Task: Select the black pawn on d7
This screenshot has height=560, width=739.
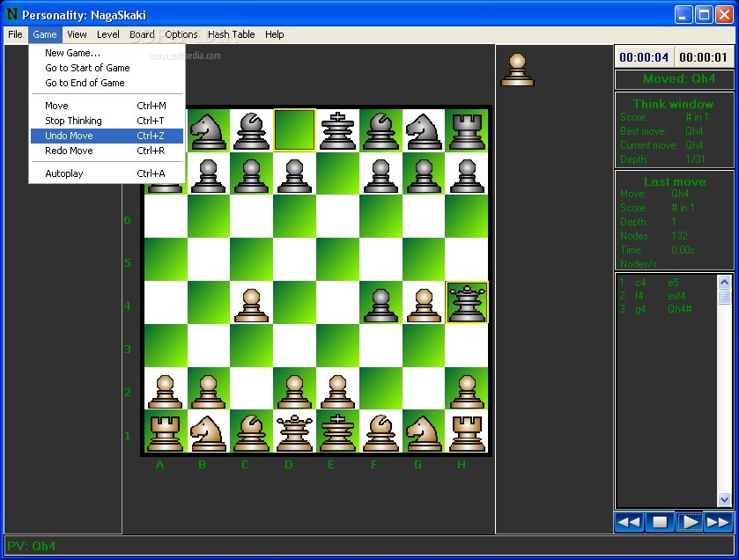Action: 294,177
